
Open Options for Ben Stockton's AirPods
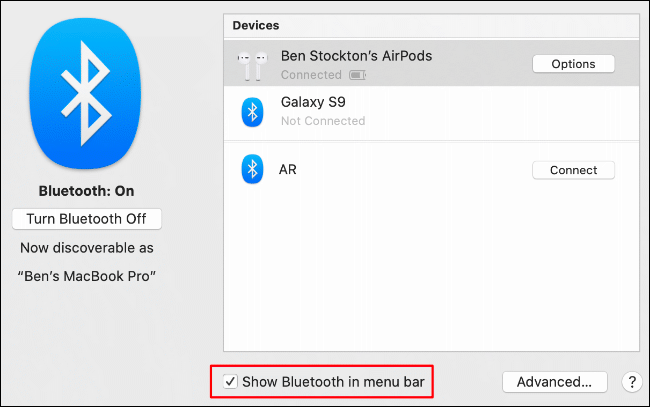pyautogui.click(x=573, y=64)
